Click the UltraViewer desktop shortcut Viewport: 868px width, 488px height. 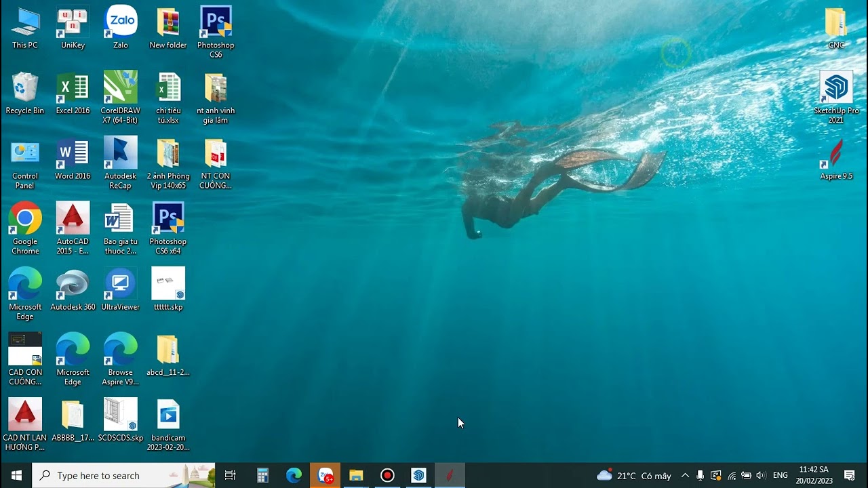(120, 289)
